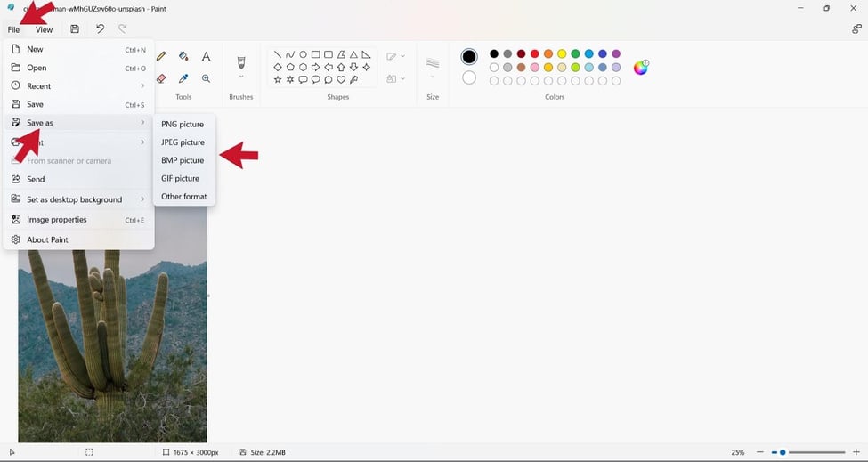Select the Pencil tool
Screen dimensions: 868x462
pos(161,56)
